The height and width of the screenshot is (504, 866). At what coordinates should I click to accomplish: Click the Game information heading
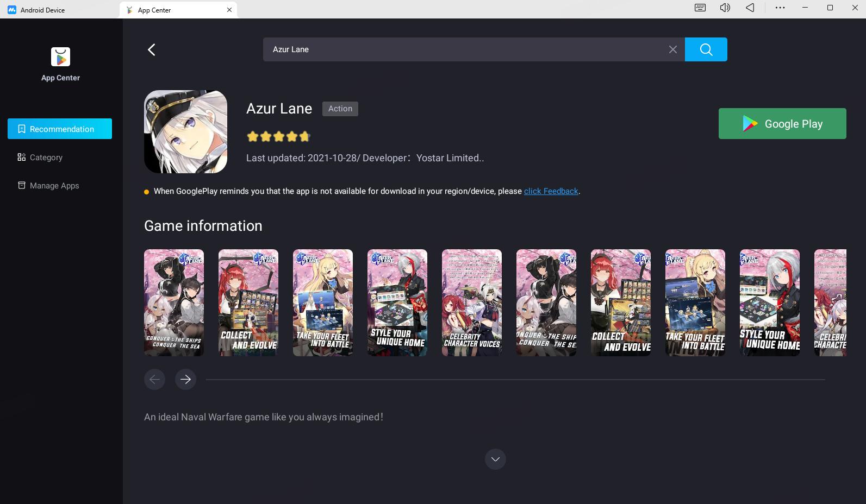tap(203, 226)
